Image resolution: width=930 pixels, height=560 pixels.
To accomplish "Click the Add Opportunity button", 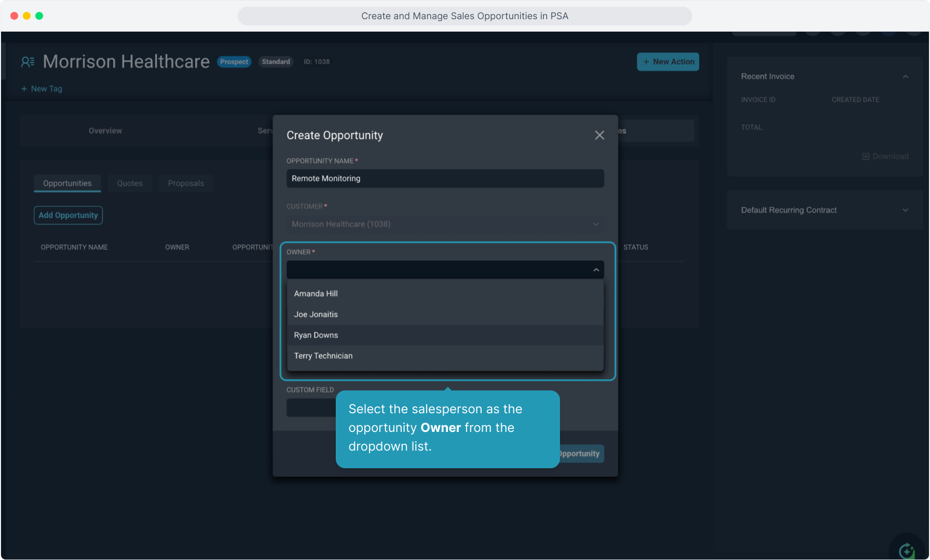I will [68, 215].
